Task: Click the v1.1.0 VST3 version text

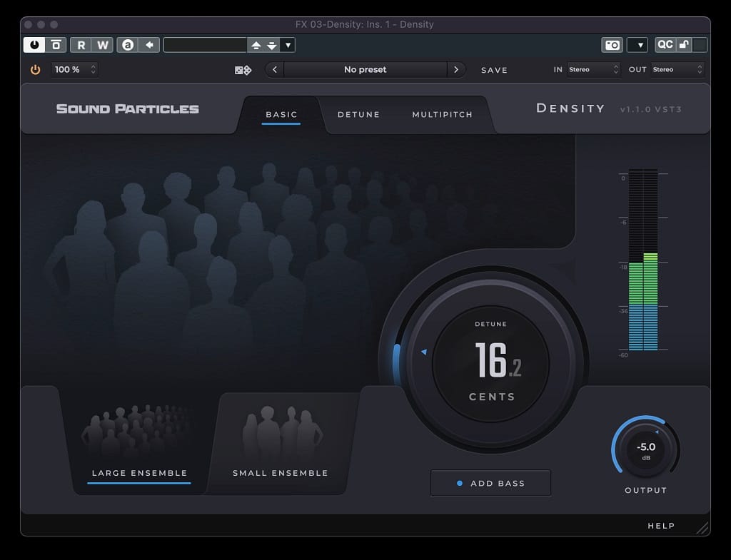Action: tap(651, 109)
